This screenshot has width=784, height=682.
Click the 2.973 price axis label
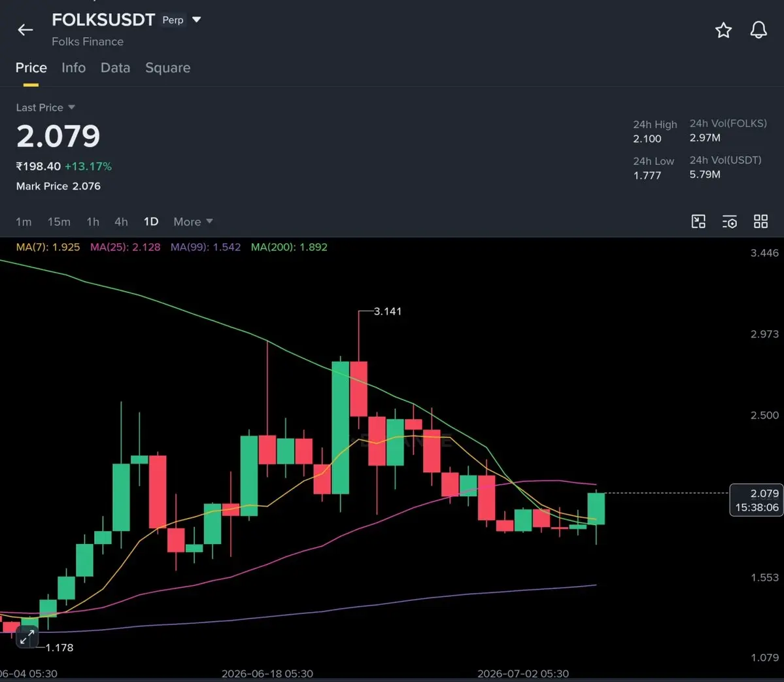[764, 334]
